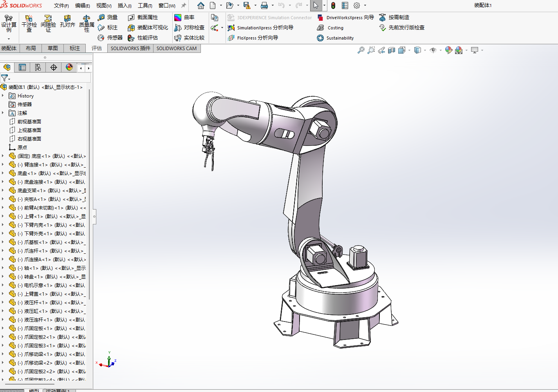Image resolution: width=558 pixels, height=392 pixels.
Task: Open the DimXpertManager crosshair tab
Action: tap(54, 67)
